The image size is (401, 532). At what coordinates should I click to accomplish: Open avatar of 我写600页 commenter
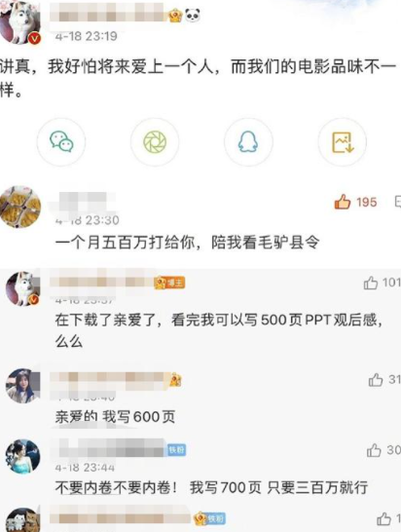22,386
